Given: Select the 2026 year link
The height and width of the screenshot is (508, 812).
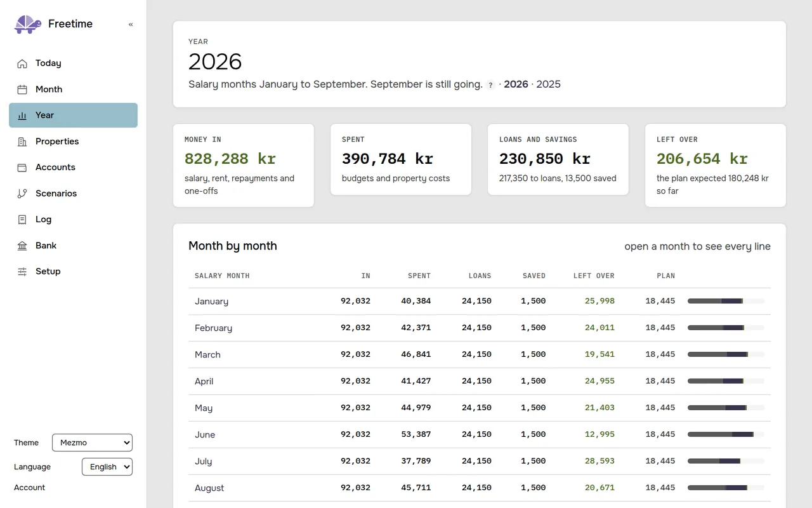Looking at the screenshot, I should coord(516,84).
